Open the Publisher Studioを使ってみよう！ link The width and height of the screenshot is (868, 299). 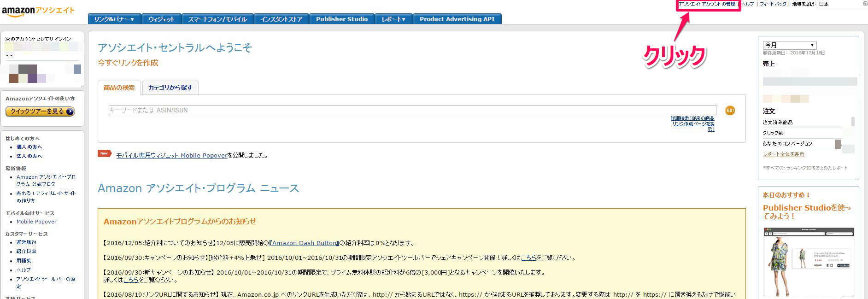[x=807, y=212]
